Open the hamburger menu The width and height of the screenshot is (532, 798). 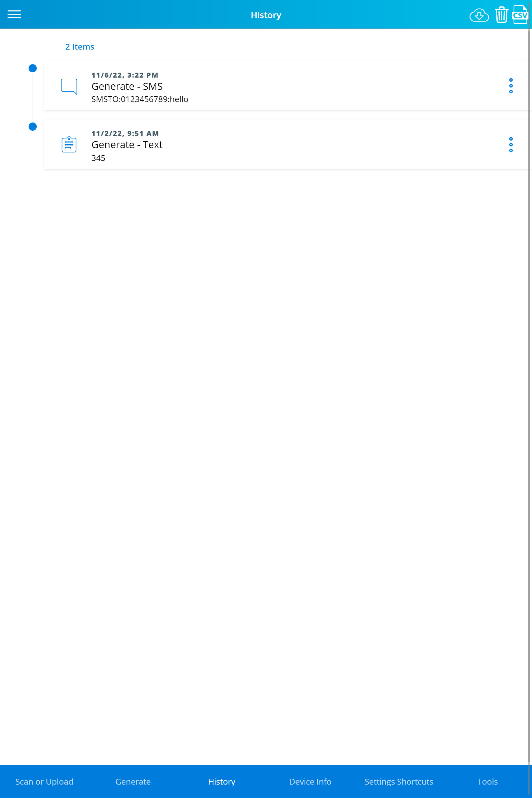[14, 14]
